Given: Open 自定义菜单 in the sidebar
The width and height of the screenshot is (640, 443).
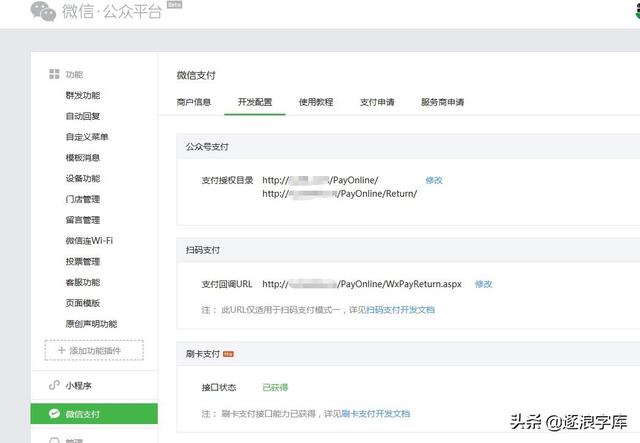Looking at the screenshot, I should [87, 137].
